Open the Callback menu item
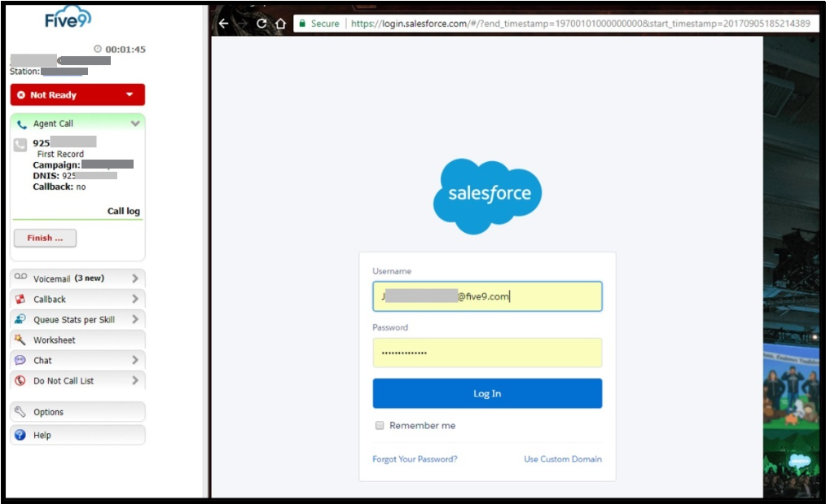 click(x=77, y=299)
